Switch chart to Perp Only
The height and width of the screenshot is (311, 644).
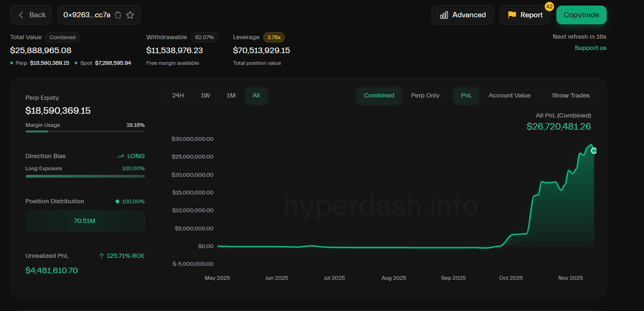[425, 96]
